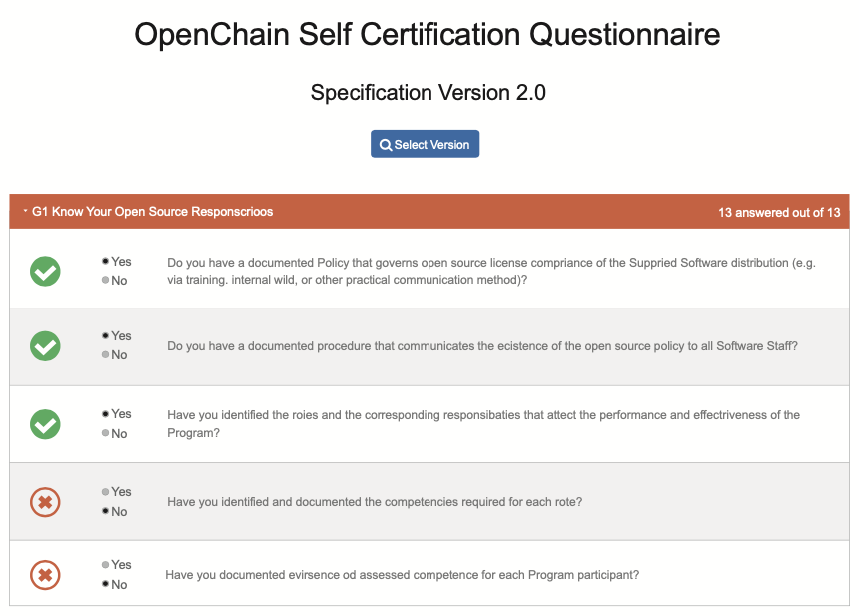859x616 pixels.
Task: Click the '13 answered out of 13' counter
Action: [779, 213]
